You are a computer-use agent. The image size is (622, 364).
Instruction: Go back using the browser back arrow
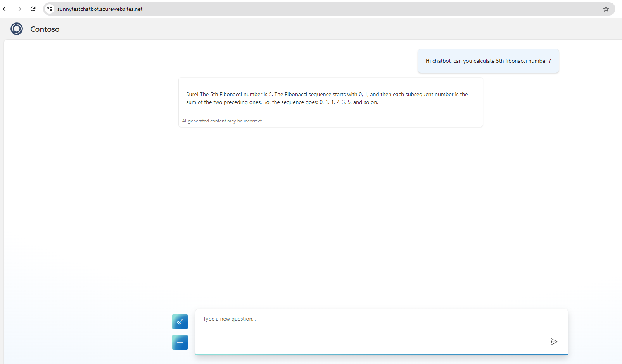click(x=5, y=9)
